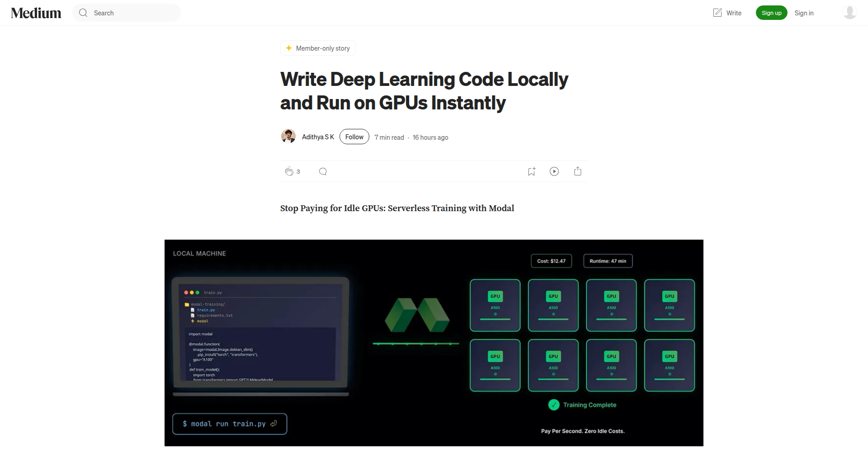The height and width of the screenshot is (449, 868).
Task: Open author Adithya S K's avatar
Action: pos(288,137)
